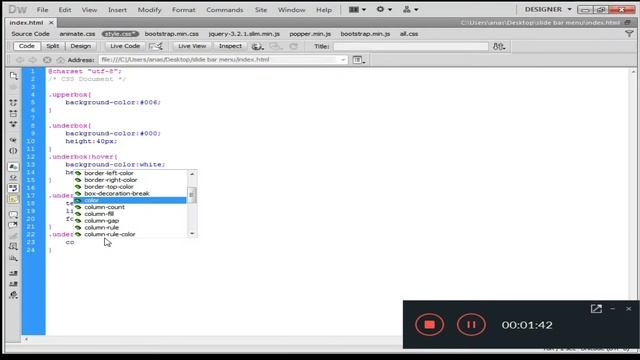Click Select Parent Tag icon
Screen dimensions: 640x360
[x=13, y=140]
